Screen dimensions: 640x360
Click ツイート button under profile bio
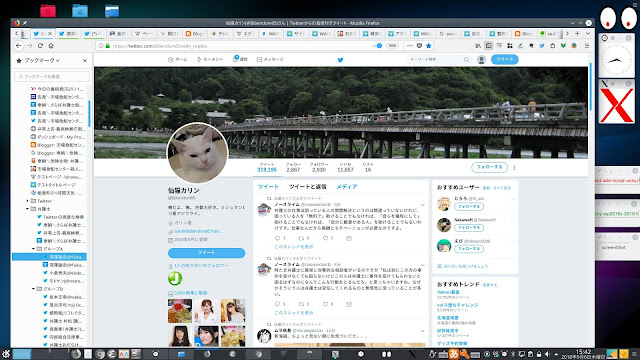(x=206, y=253)
